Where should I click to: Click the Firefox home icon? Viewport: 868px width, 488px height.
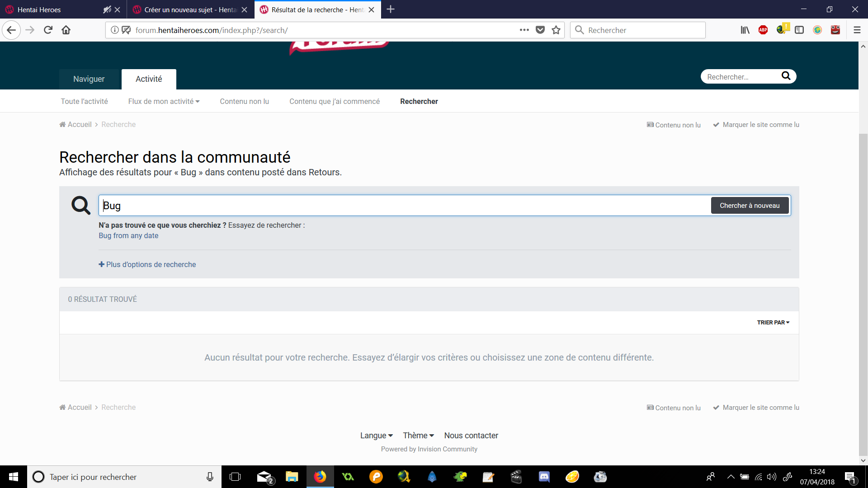pyautogui.click(x=66, y=30)
